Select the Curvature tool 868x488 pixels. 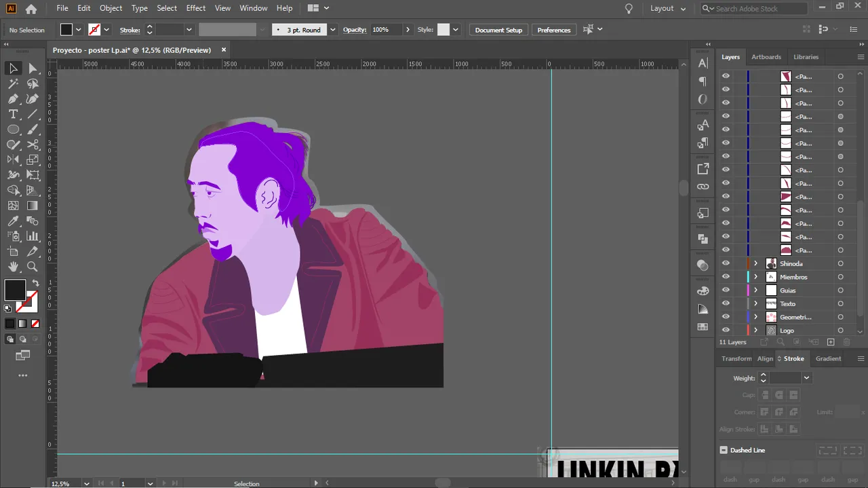pos(33,99)
